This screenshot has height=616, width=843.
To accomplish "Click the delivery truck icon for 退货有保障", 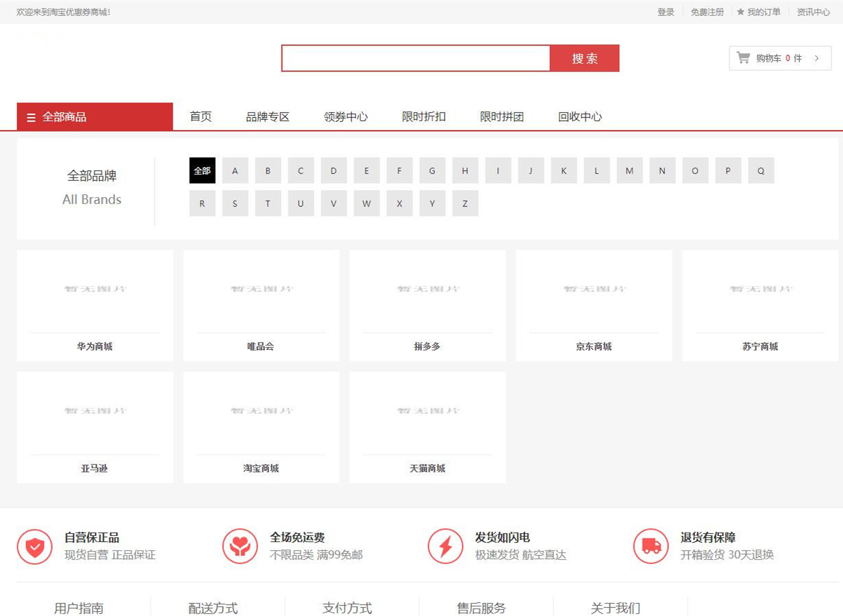I will [x=651, y=547].
